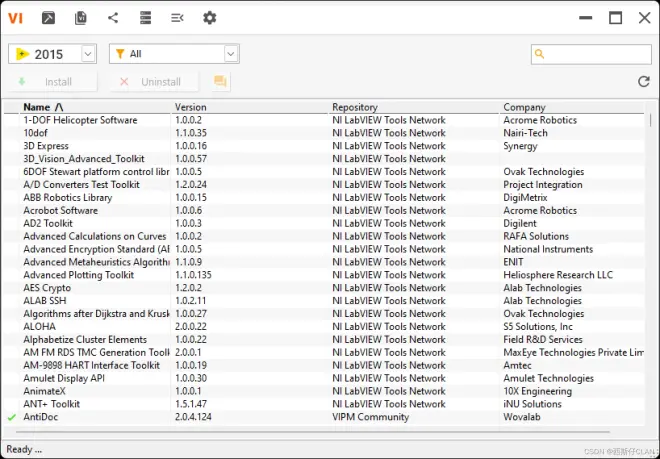Select 3D Express package
This screenshot has height=459, width=660.
coord(46,146)
